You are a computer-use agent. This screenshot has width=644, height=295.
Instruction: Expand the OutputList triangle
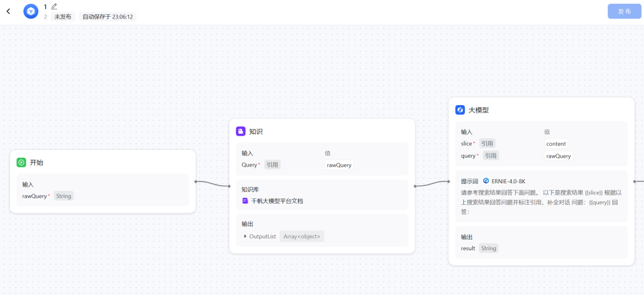pos(245,236)
